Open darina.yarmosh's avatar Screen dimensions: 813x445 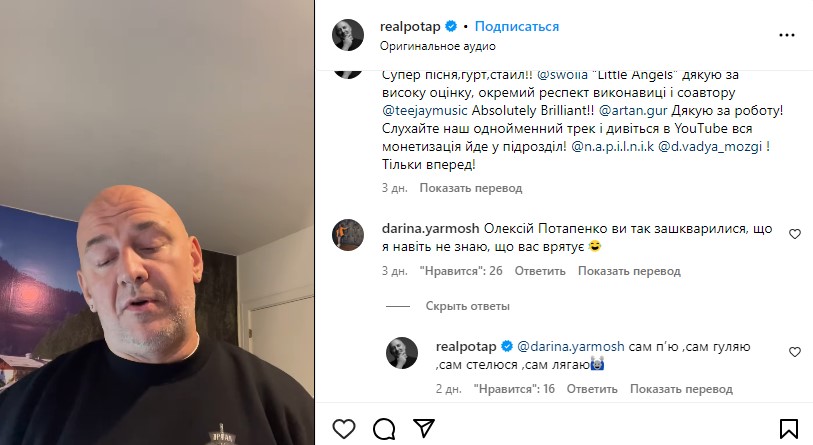(348, 235)
